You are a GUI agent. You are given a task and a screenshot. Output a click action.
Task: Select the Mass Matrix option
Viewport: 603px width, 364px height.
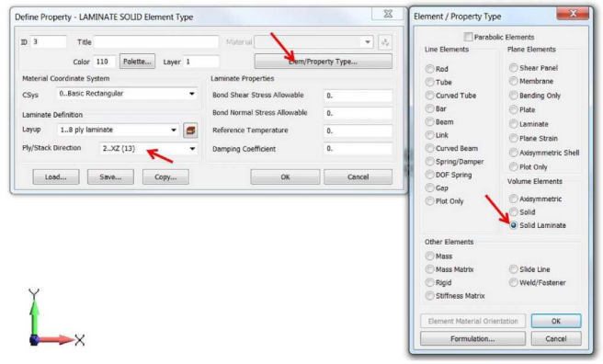(x=429, y=269)
